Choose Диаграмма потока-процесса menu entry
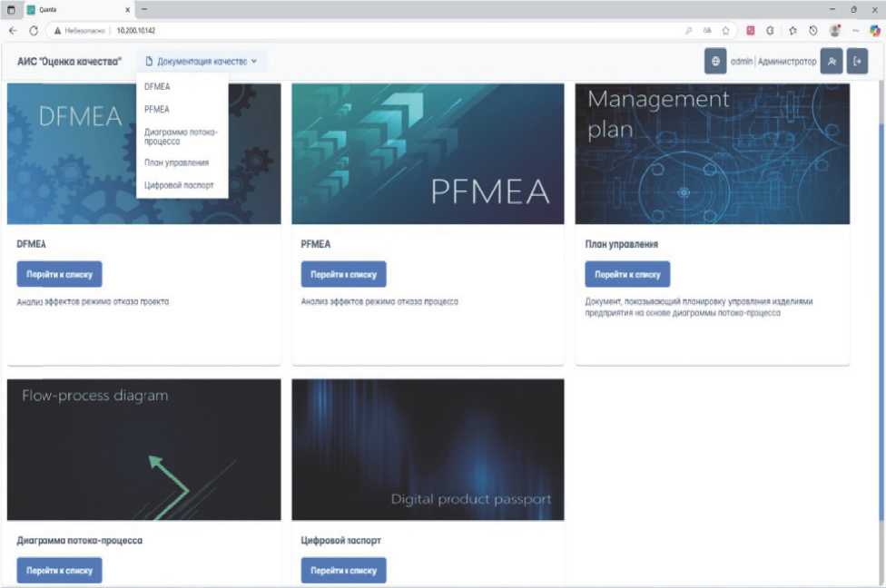 pos(182,137)
